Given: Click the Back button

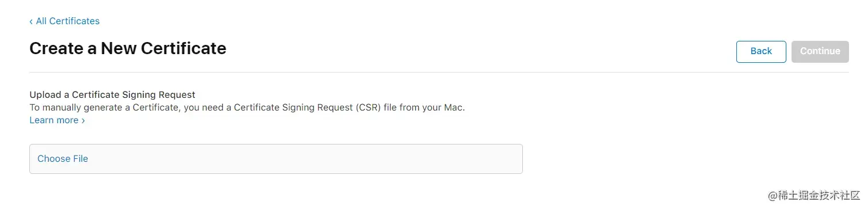Looking at the screenshot, I should pos(761,51).
